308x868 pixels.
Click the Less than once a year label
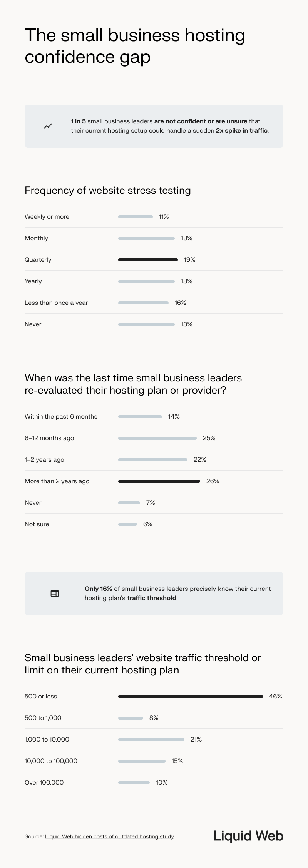point(56,303)
